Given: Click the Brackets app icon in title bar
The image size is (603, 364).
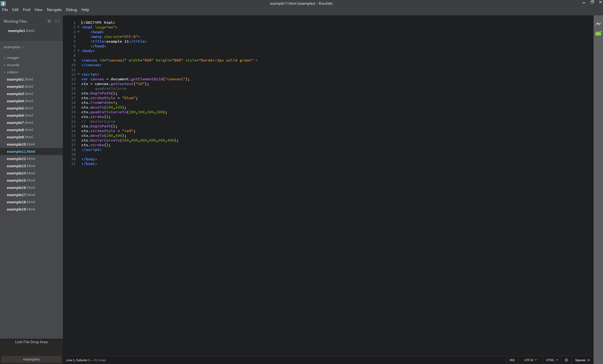Looking at the screenshot, I should pyautogui.click(x=3, y=3).
